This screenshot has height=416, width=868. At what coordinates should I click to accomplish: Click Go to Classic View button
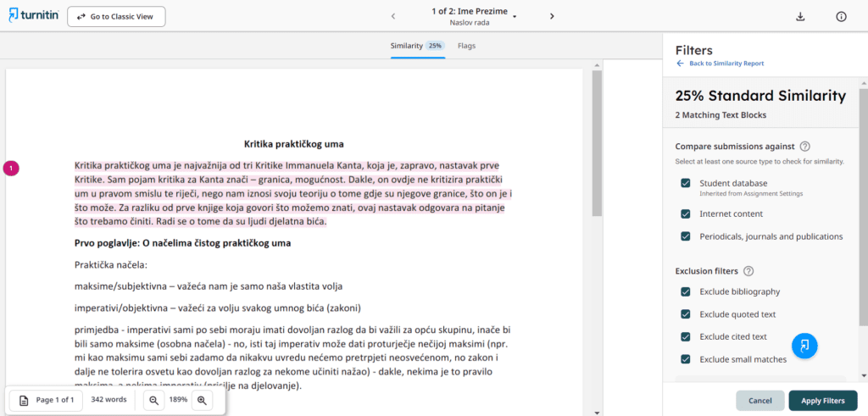116,17
